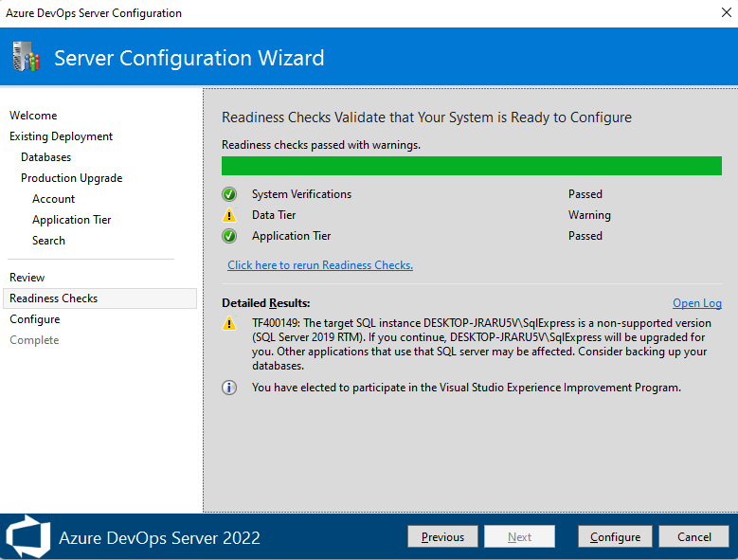
Task: Click the Next button
Action: (519, 536)
